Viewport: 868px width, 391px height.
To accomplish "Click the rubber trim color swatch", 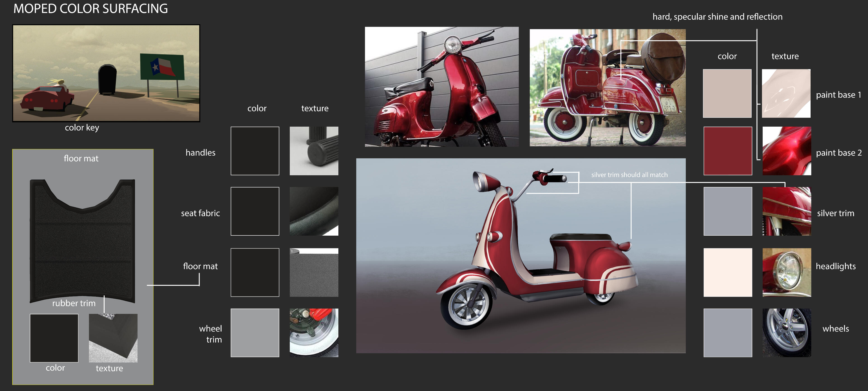I will coord(54,338).
